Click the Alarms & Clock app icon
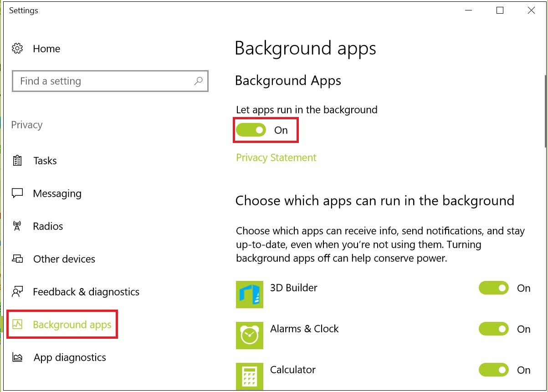Viewport: 548px width, 392px height. click(250, 336)
